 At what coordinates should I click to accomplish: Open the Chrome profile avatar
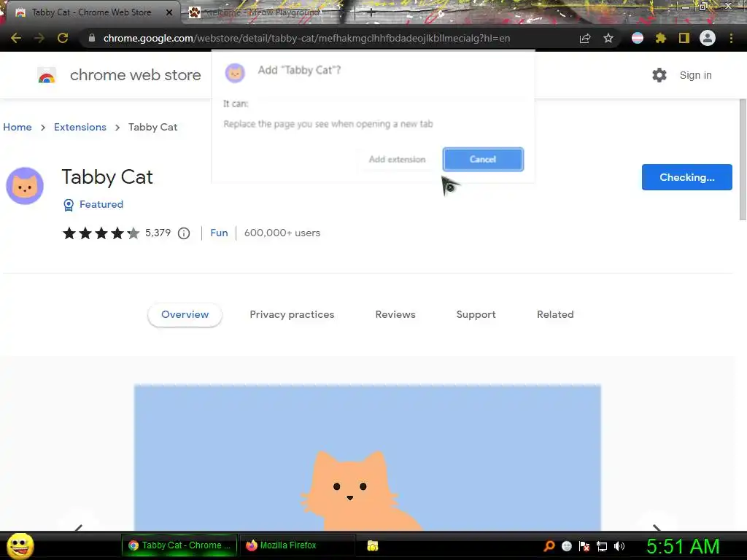pyautogui.click(x=708, y=38)
